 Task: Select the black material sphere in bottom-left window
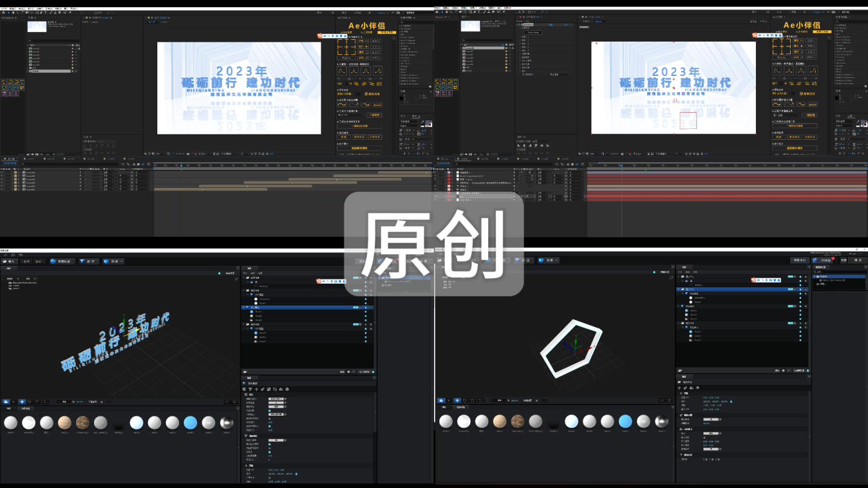[119, 423]
